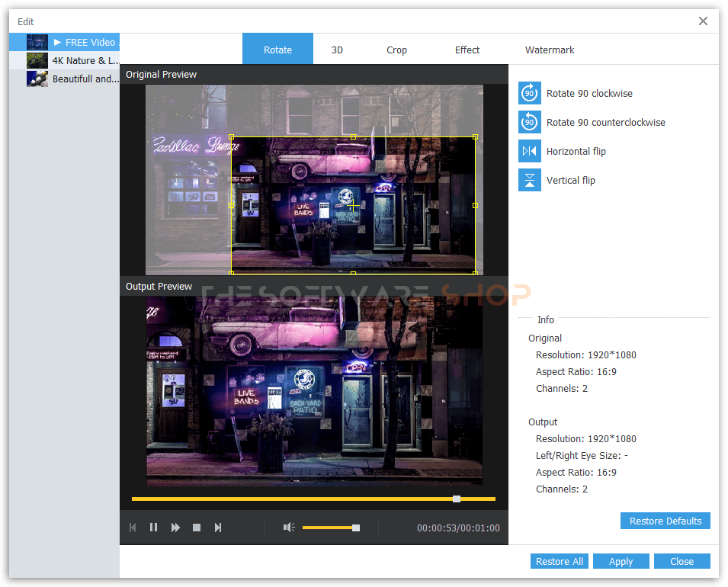Go to the Effect tab
Viewport: 728px width, 587px height.
click(x=467, y=50)
